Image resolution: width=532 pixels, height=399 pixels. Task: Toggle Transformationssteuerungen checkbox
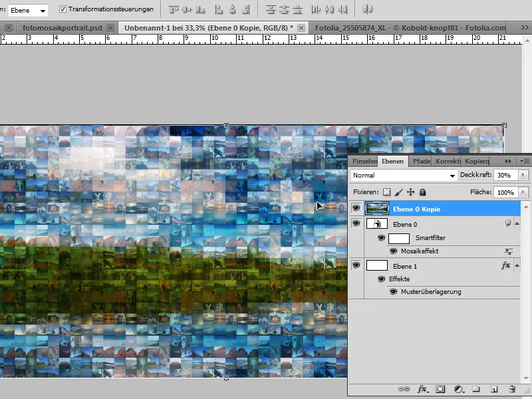(63, 9)
